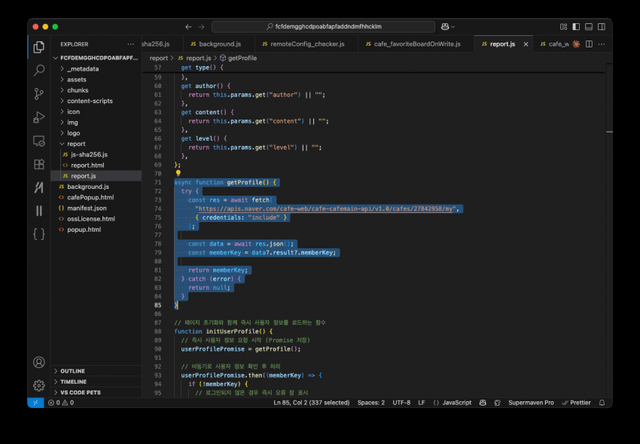640x444 pixels.
Task: Switch to the background.js tab
Action: tap(218, 44)
